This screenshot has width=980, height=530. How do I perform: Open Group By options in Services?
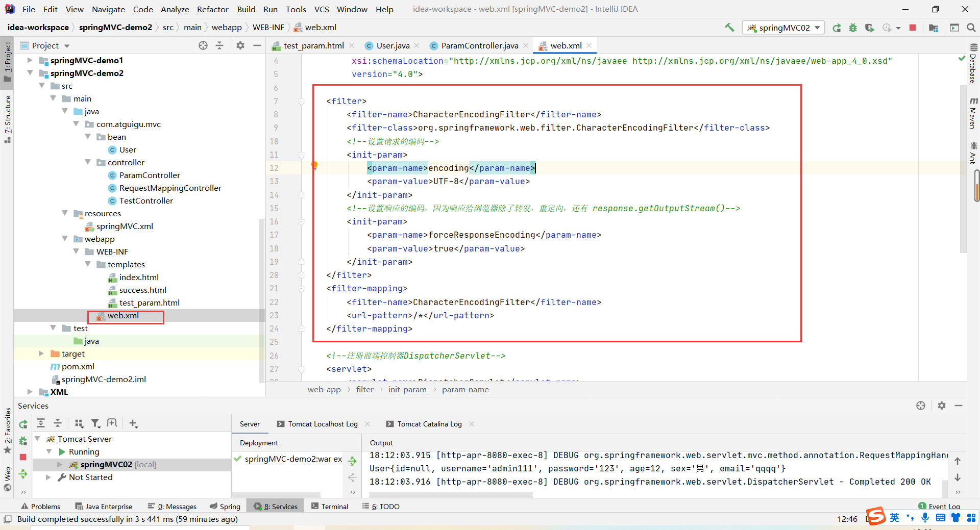pyautogui.click(x=79, y=423)
